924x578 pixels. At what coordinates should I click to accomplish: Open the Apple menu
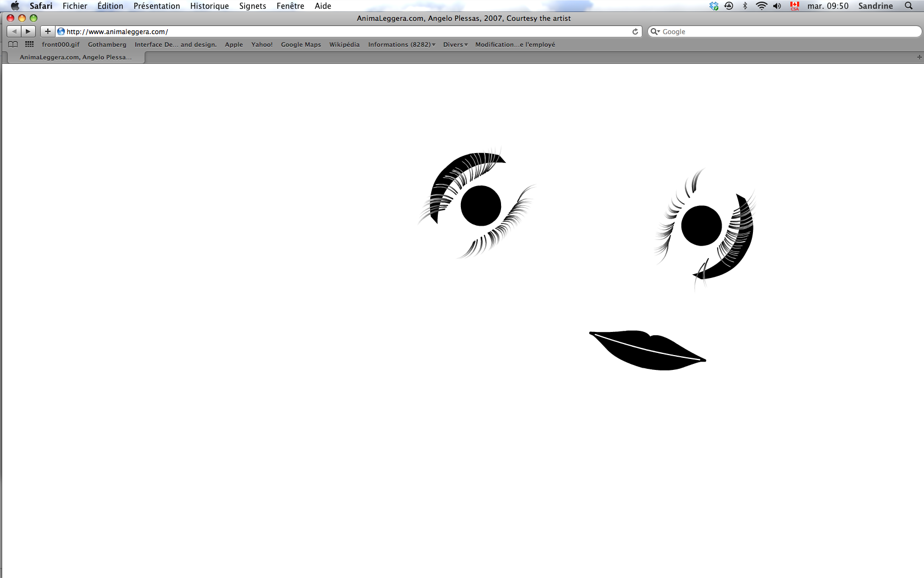[x=15, y=6]
